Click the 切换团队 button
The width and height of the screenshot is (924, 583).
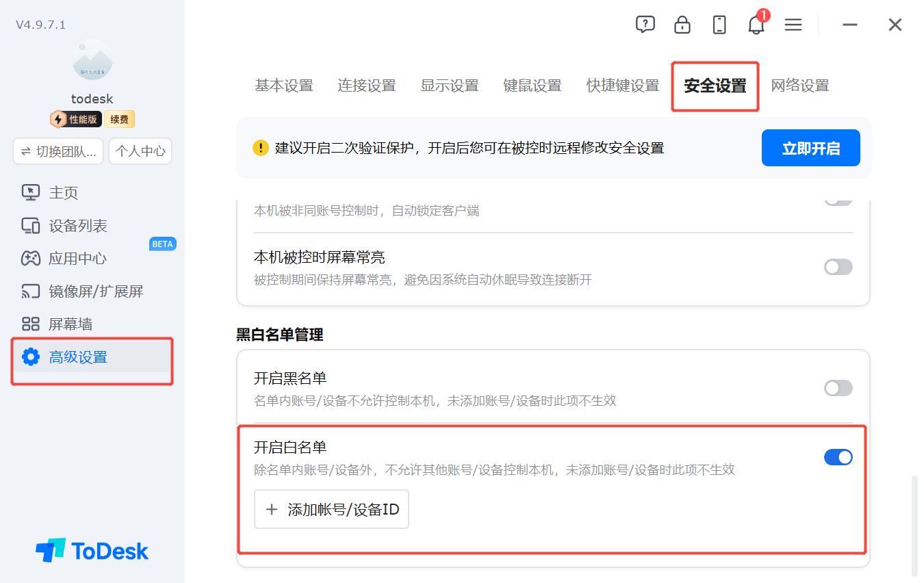[x=58, y=151]
